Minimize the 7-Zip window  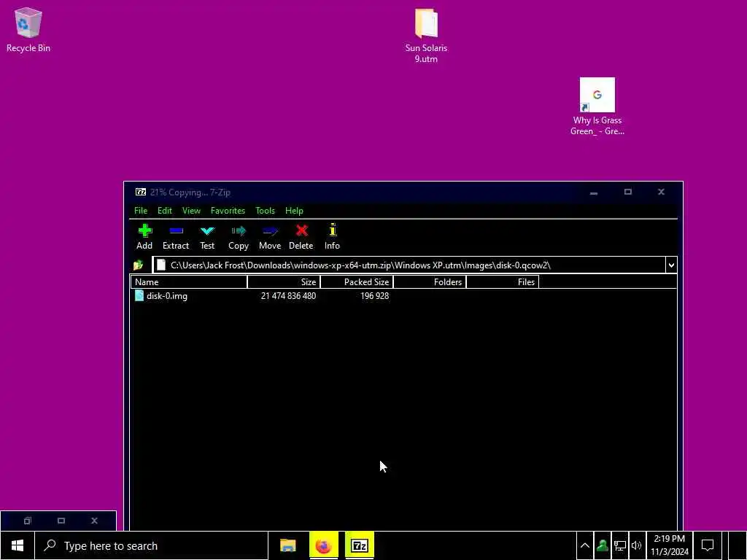594,192
